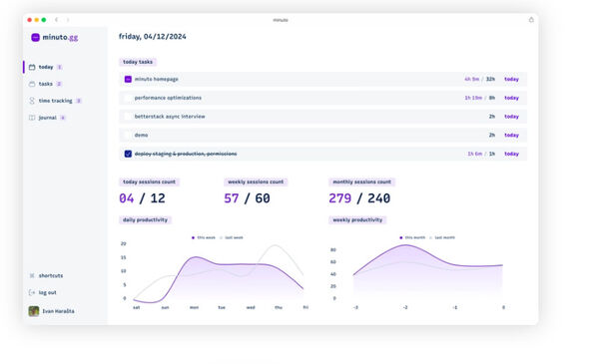
Task: Click the mon label on daily chart axis
Action: (x=194, y=307)
